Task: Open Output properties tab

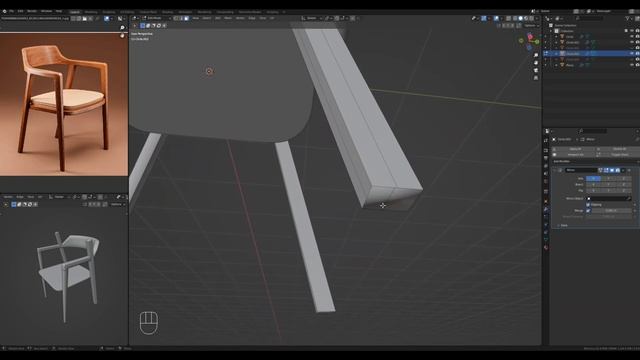Action: tap(546, 158)
